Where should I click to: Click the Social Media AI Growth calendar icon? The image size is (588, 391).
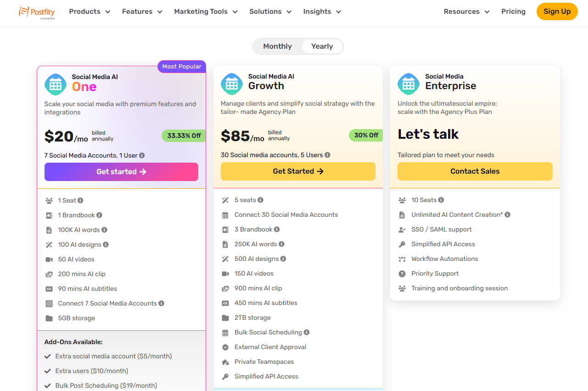click(232, 84)
